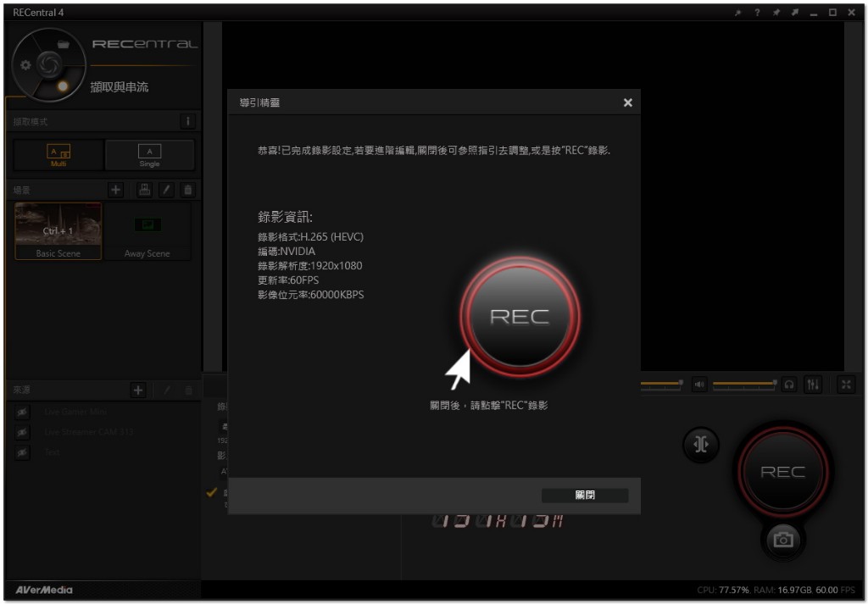Mute the speaker volume icon
Viewport: 868px width, 604px height.
[x=699, y=384]
